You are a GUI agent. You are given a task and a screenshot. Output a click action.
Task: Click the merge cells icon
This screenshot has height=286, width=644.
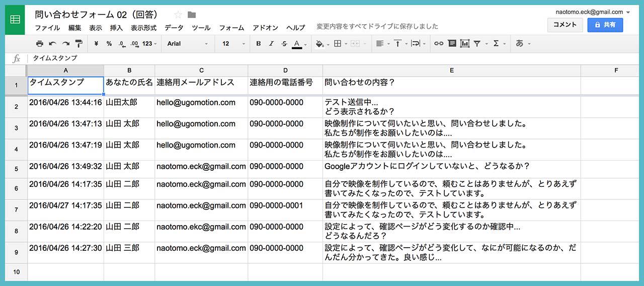tap(355, 44)
